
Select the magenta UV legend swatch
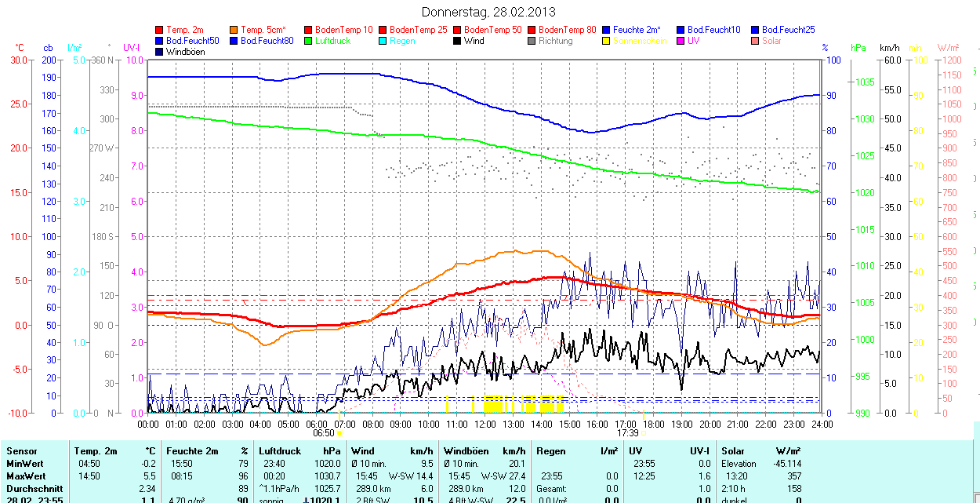(681, 41)
